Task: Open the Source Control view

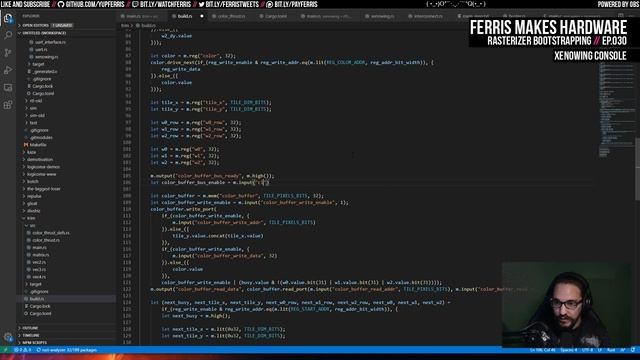Action: point(8,53)
